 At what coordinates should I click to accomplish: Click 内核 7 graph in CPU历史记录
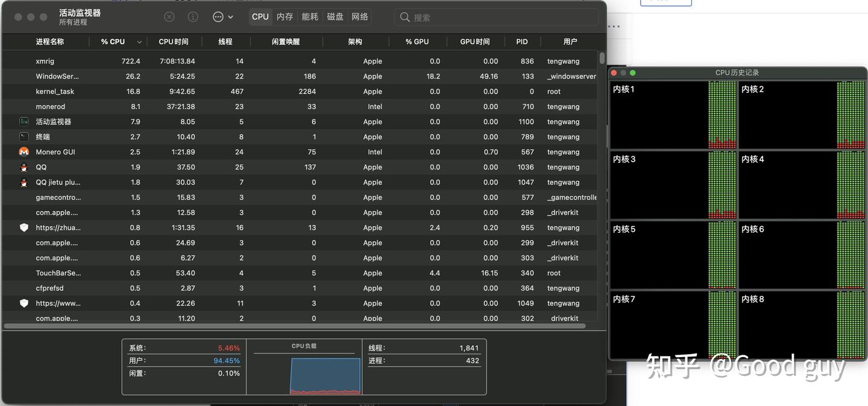click(x=673, y=325)
